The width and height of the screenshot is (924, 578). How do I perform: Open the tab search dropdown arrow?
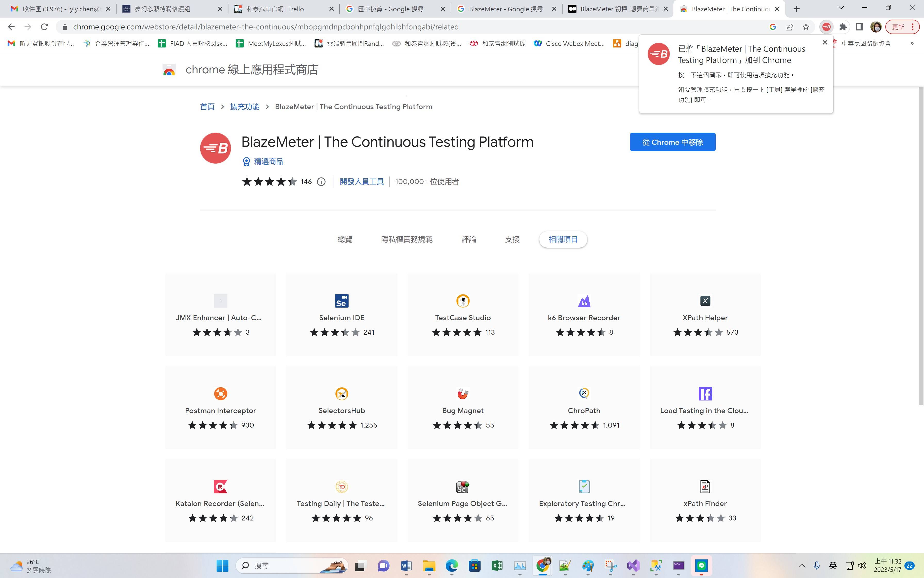[x=841, y=8]
